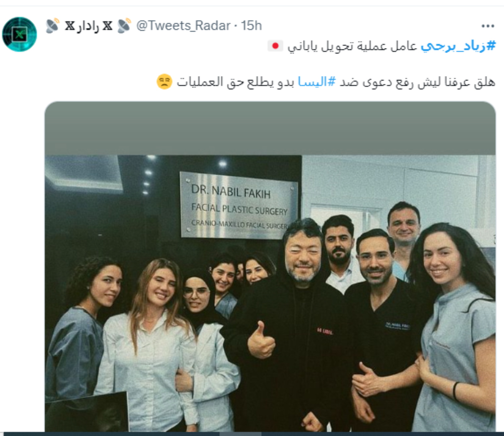Click the Dr. Nabil Fakih sign in photo
The image size is (504, 436).
click(x=239, y=206)
